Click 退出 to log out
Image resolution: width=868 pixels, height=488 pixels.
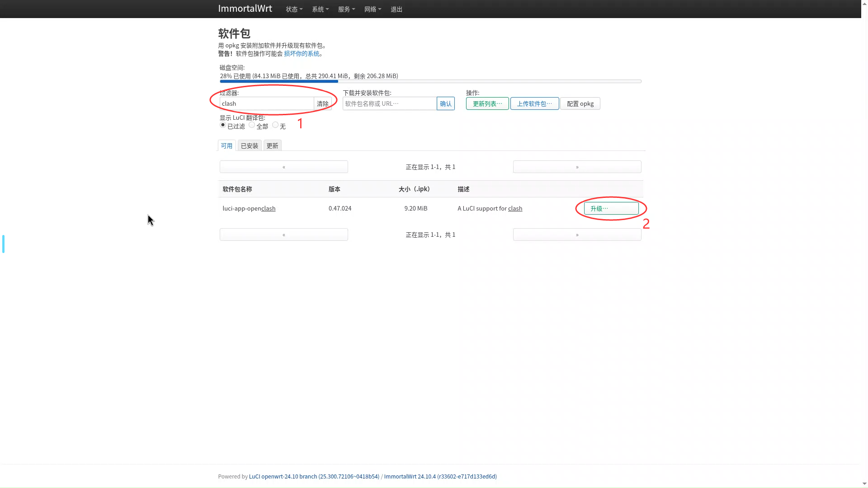click(x=396, y=9)
